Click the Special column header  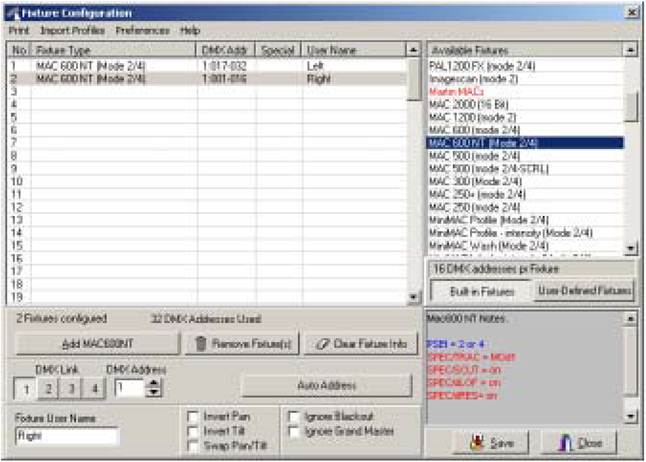[278, 50]
